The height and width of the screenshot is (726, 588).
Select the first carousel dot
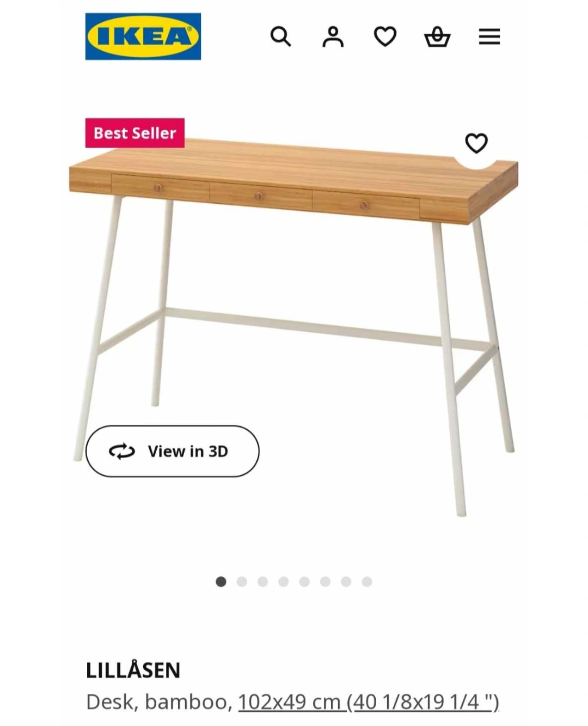pyautogui.click(x=221, y=582)
